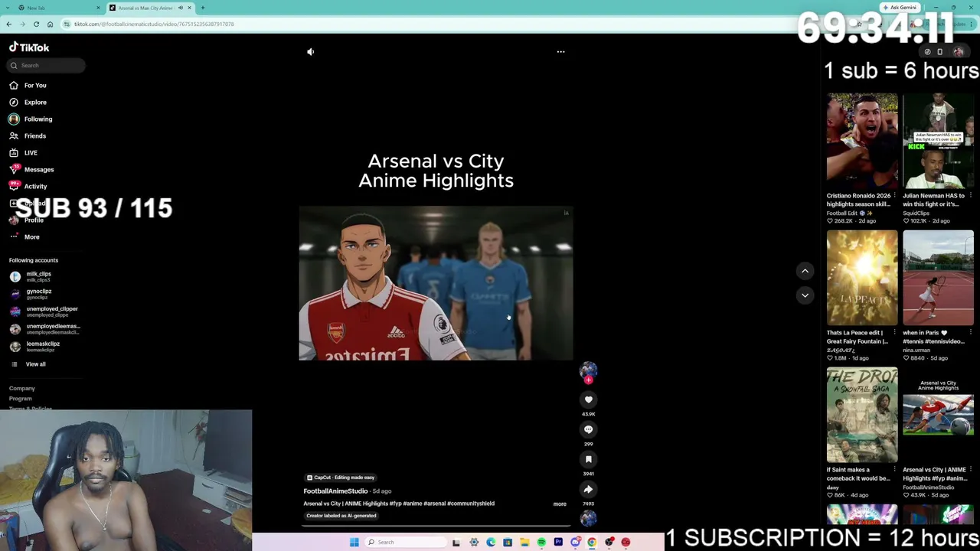Close the New Tab browser tab
Image resolution: width=980 pixels, height=551 pixels.
[x=98, y=8]
